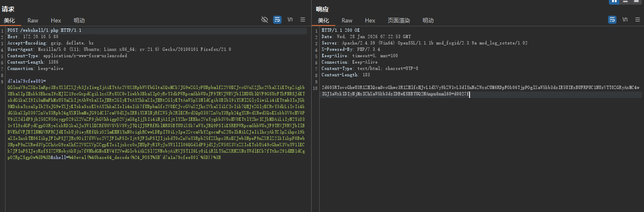
Task: Click the POST /webshell/1.php request line
Action: (x=44, y=31)
